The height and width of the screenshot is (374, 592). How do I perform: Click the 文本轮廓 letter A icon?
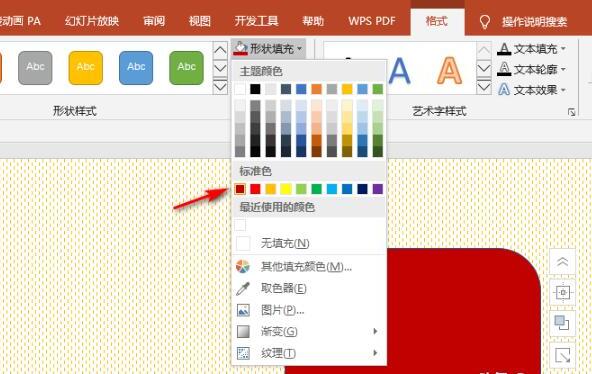coord(504,69)
